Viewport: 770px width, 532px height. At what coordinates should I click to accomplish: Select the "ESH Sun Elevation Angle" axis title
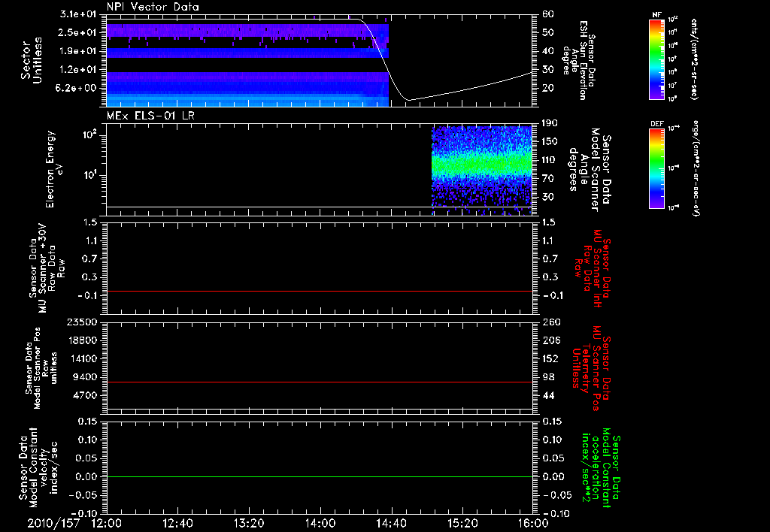(578, 60)
